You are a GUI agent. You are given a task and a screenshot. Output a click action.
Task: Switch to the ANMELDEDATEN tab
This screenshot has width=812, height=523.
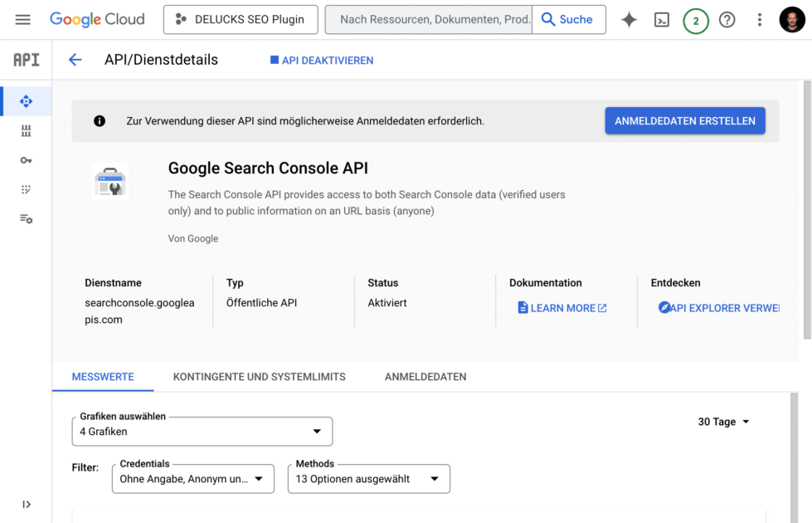425,377
